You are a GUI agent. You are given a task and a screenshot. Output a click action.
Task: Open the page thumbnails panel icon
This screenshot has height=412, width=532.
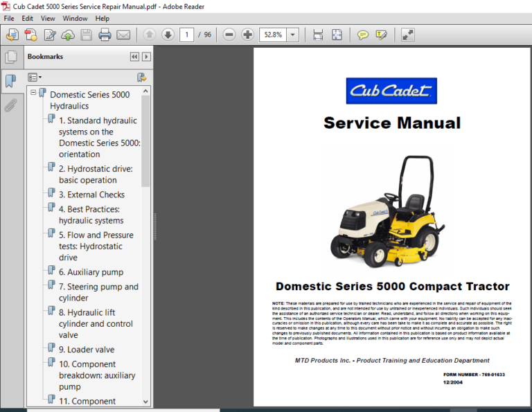[11, 57]
